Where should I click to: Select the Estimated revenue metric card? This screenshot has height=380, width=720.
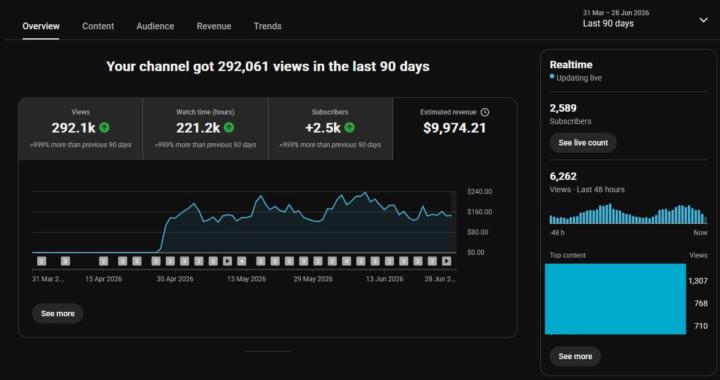point(455,129)
